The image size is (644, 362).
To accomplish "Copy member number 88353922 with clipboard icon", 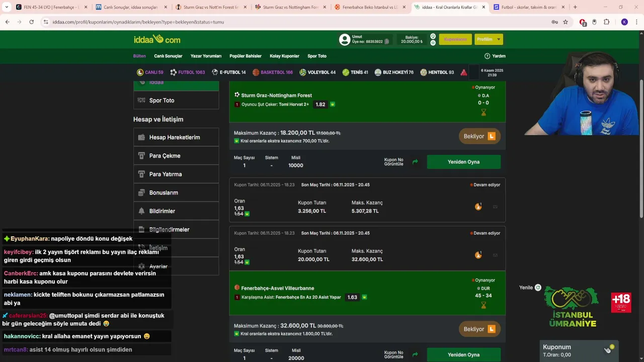I will click(386, 42).
